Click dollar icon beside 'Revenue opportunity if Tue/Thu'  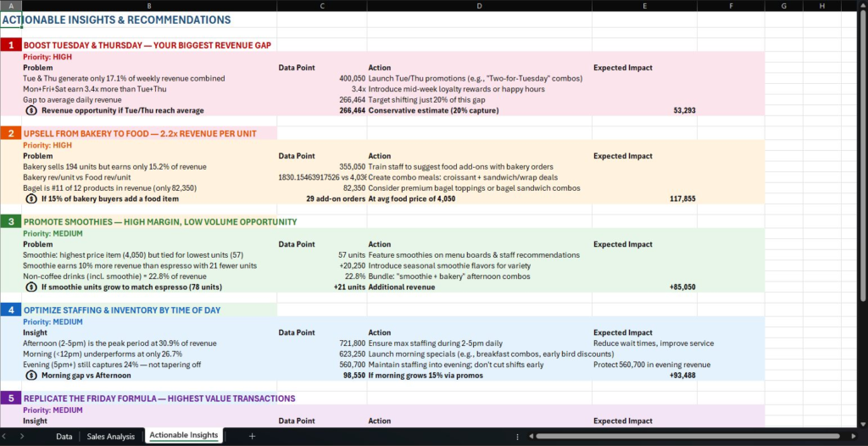pyautogui.click(x=31, y=109)
